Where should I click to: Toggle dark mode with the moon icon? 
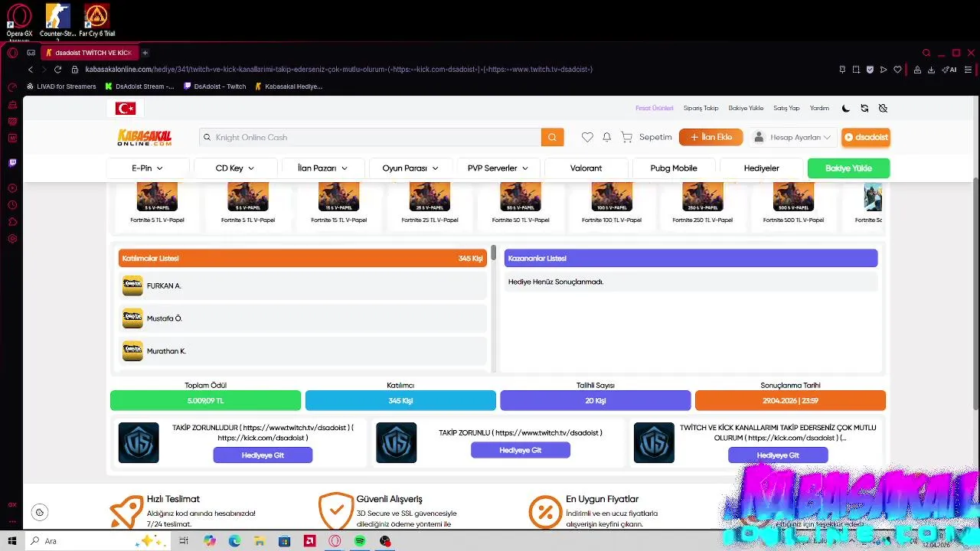pos(846,109)
